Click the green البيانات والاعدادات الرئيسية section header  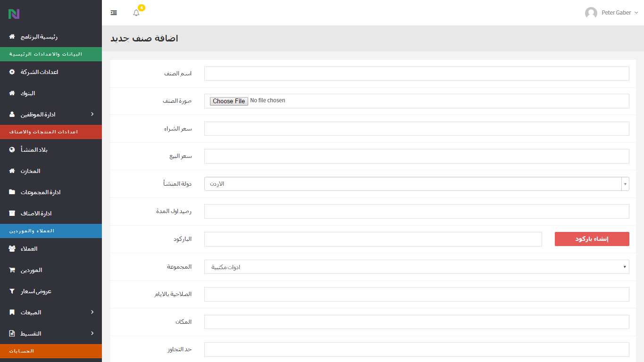point(51,54)
